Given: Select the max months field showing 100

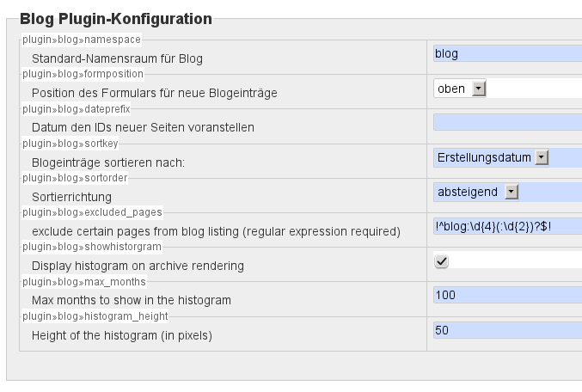Looking at the screenshot, I should pyautogui.click(x=507, y=295).
